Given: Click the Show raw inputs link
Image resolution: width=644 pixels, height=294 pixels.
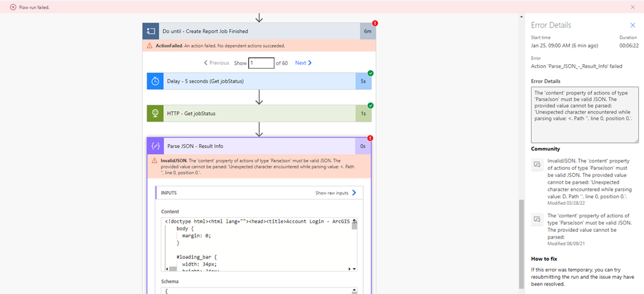Looking at the screenshot, I should [336, 193].
